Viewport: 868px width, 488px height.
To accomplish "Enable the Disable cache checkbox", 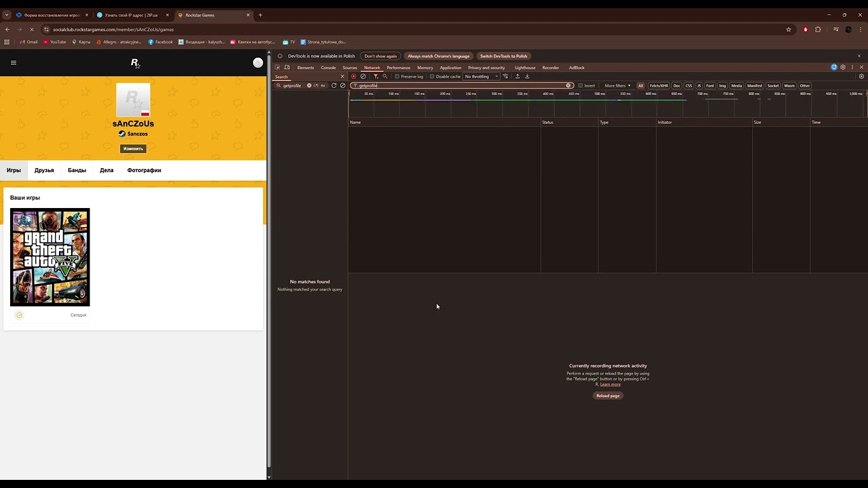I will point(432,77).
